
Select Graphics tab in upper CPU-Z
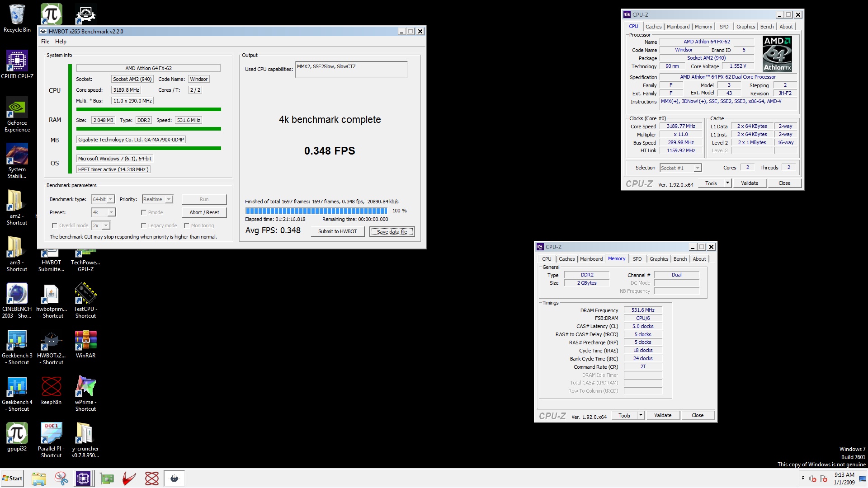[x=745, y=27]
